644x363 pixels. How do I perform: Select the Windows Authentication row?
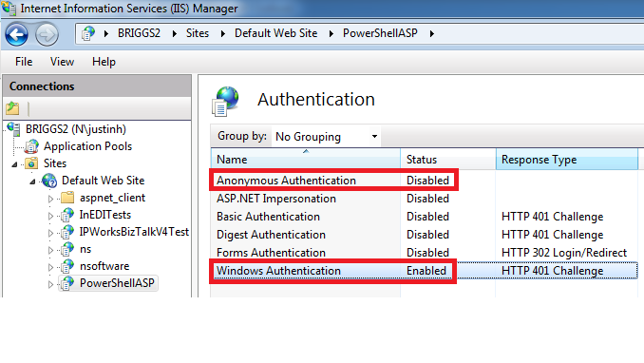(424, 271)
